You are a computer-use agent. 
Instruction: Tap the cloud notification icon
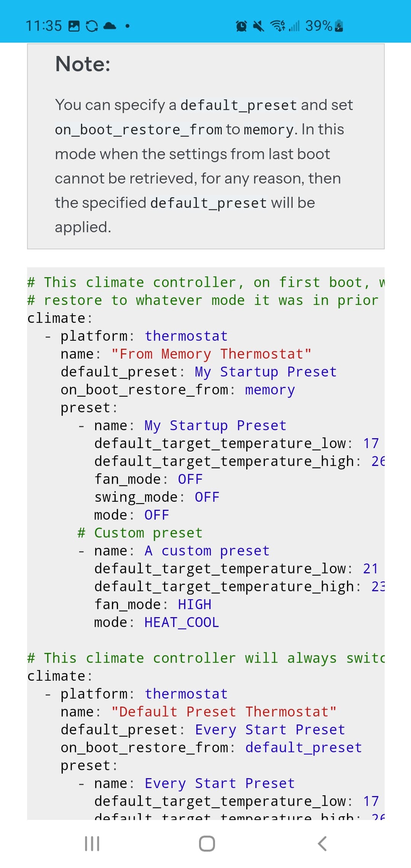(x=110, y=26)
